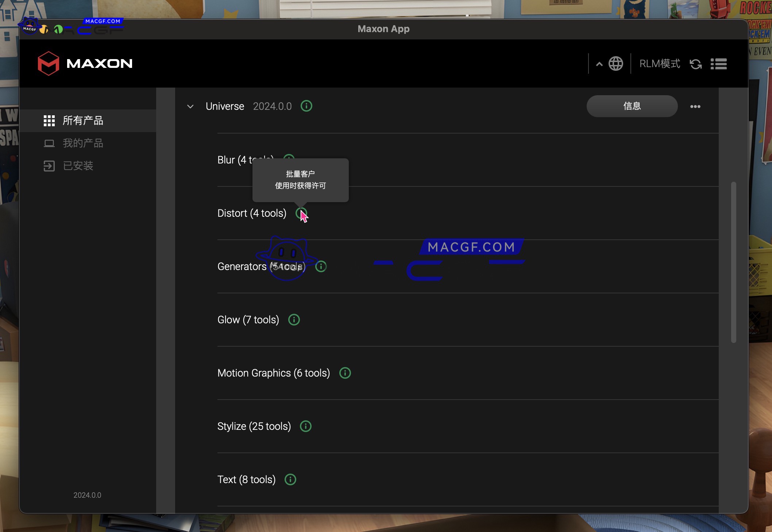This screenshot has height=532, width=772.
Task: Click the Stylize tools info icon
Action: [305, 426]
